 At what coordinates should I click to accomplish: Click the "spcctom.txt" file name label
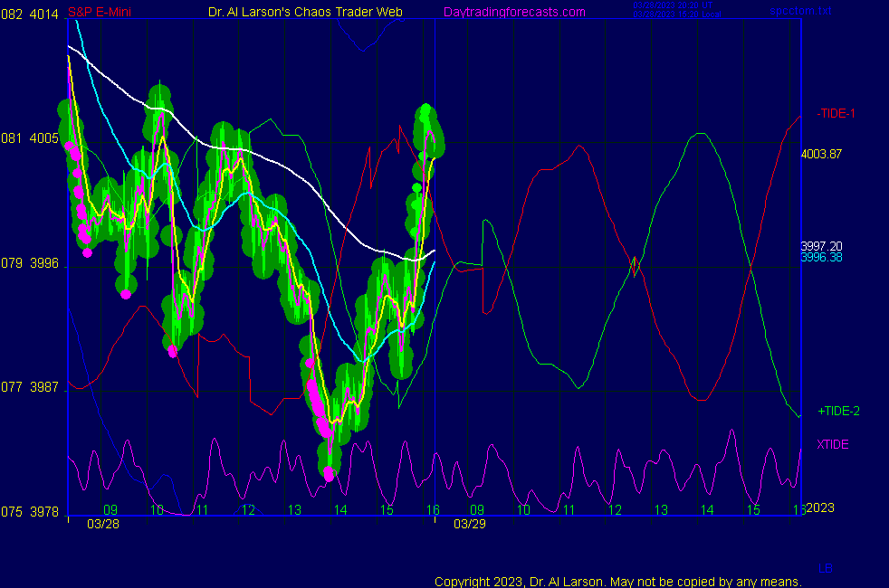pos(800,10)
